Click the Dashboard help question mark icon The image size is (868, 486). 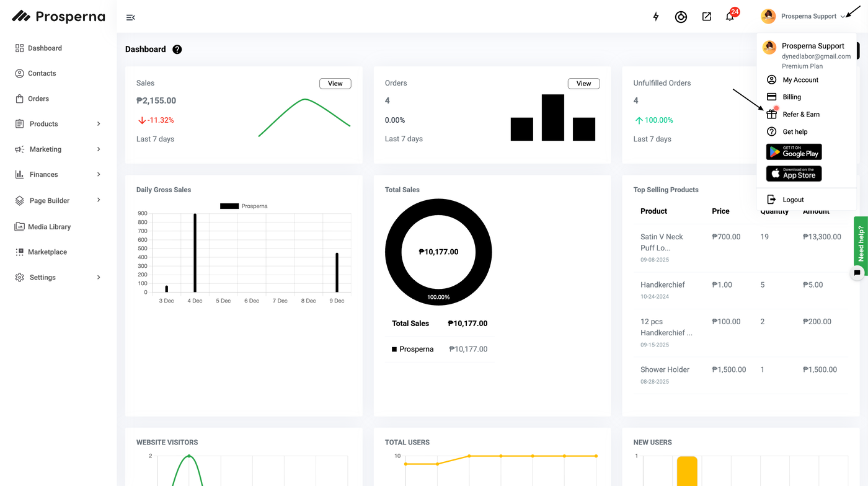pyautogui.click(x=177, y=50)
